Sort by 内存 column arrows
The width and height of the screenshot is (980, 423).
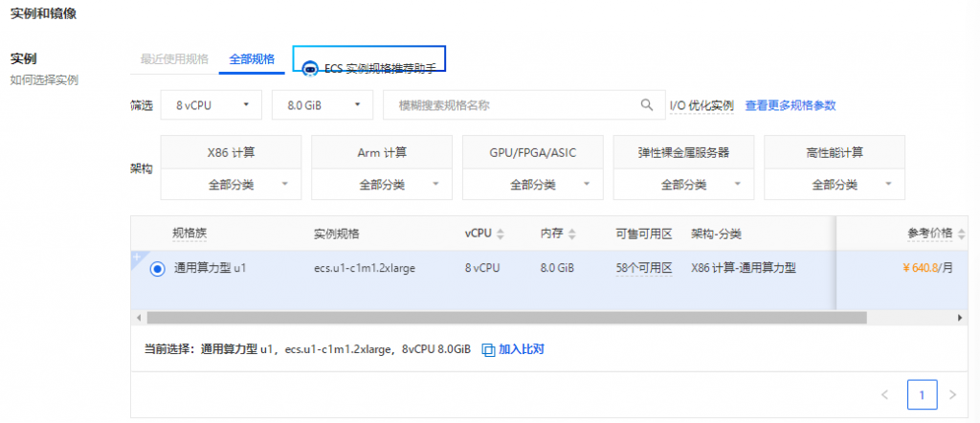click(x=573, y=234)
